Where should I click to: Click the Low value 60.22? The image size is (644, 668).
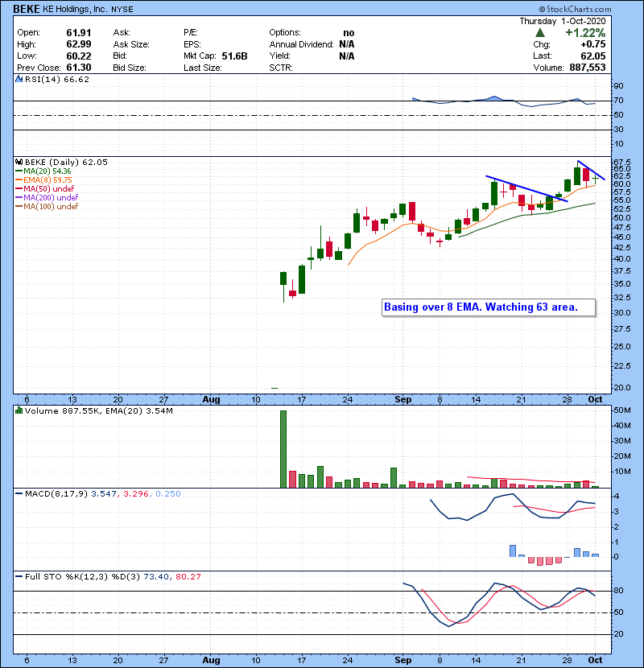point(78,56)
